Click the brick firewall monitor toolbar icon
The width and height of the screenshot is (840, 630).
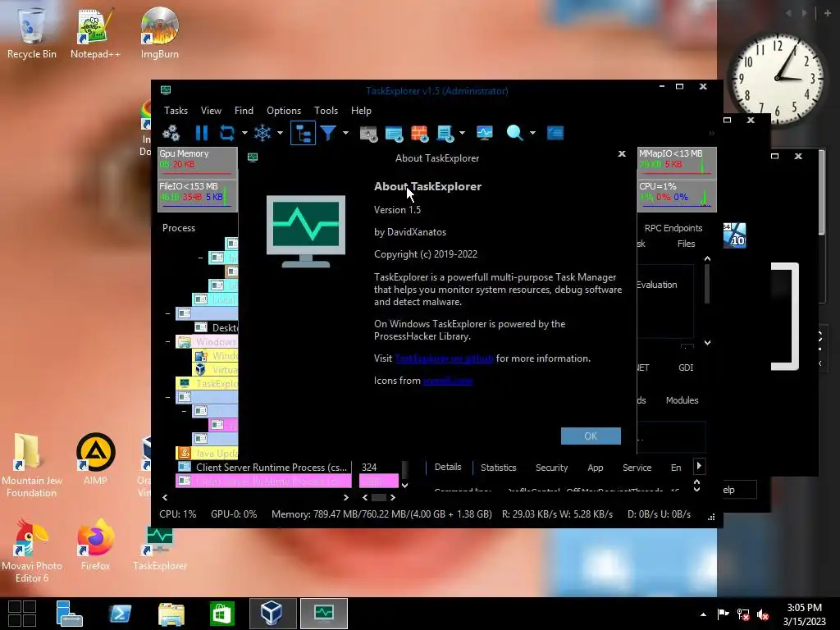419,134
